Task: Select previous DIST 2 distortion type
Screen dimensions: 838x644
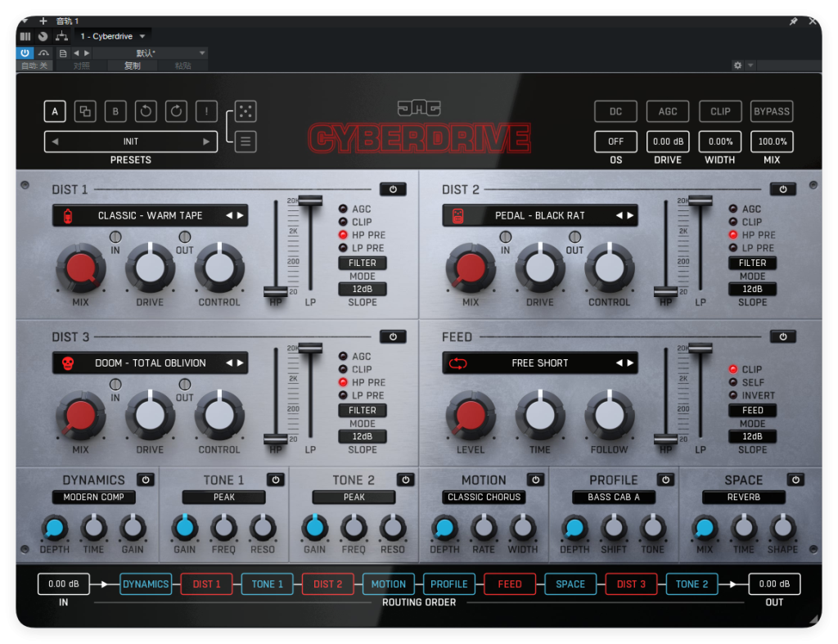Action: (x=619, y=215)
